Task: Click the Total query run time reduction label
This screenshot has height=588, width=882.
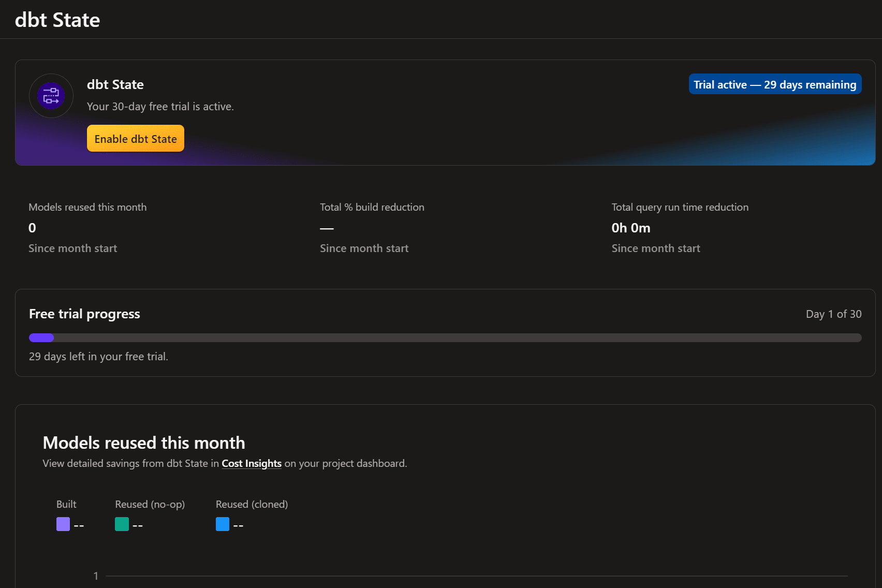Action: click(x=680, y=207)
